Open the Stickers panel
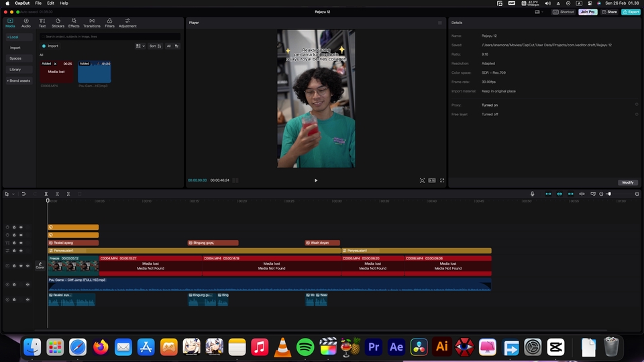This screenshot has height=362, width=644. [58, 23]
